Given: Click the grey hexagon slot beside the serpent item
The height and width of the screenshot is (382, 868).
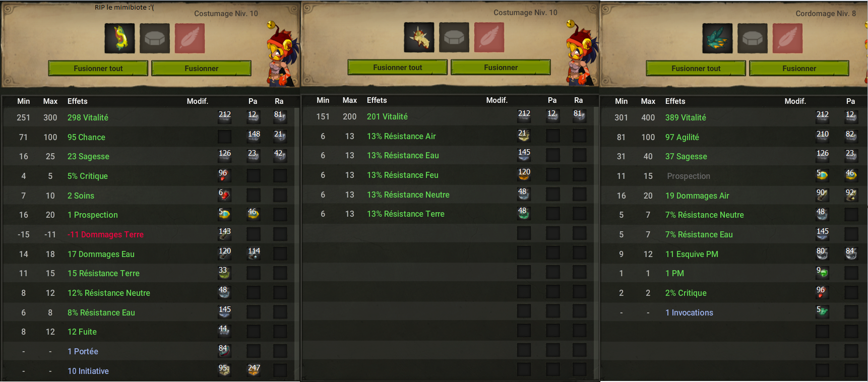Looking at the screenshot, I should [155, 38].
